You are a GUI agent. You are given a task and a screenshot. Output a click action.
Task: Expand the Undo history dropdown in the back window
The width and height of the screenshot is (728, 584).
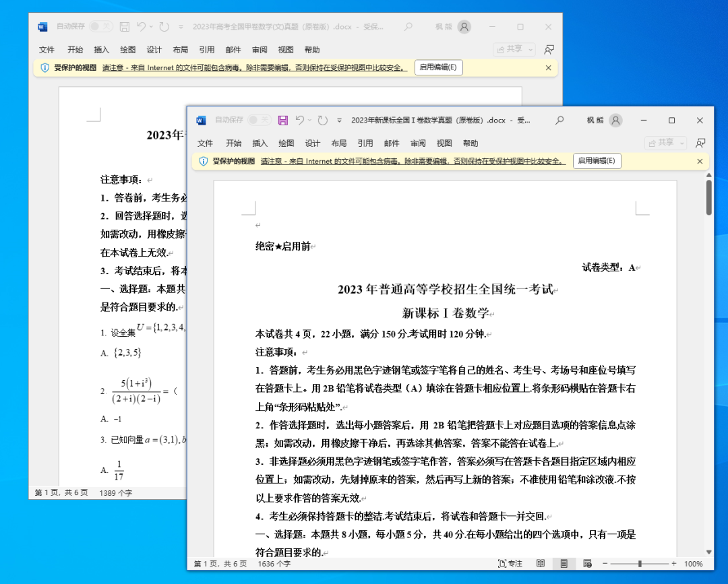coord(151,26)
